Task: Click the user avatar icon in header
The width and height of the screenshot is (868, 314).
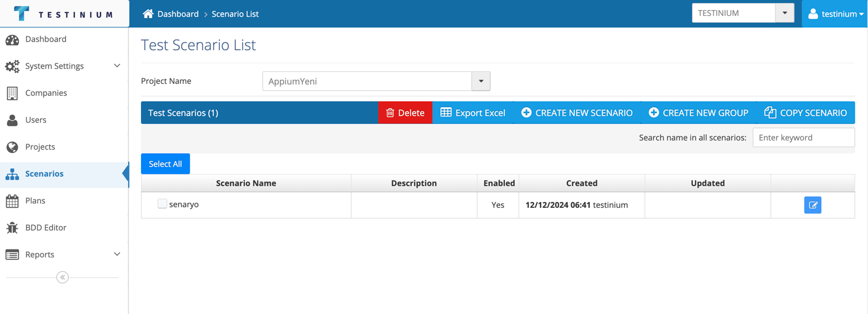Action: click(813, 14)
